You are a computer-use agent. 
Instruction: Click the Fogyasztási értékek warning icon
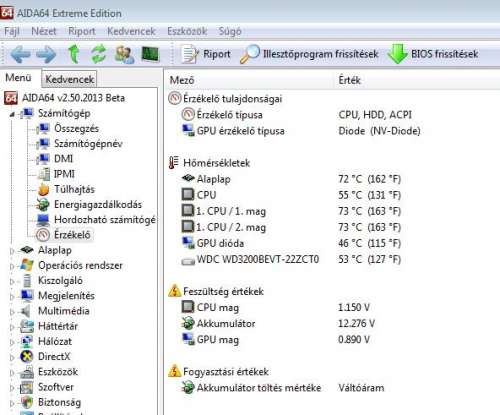pos(174,371)
